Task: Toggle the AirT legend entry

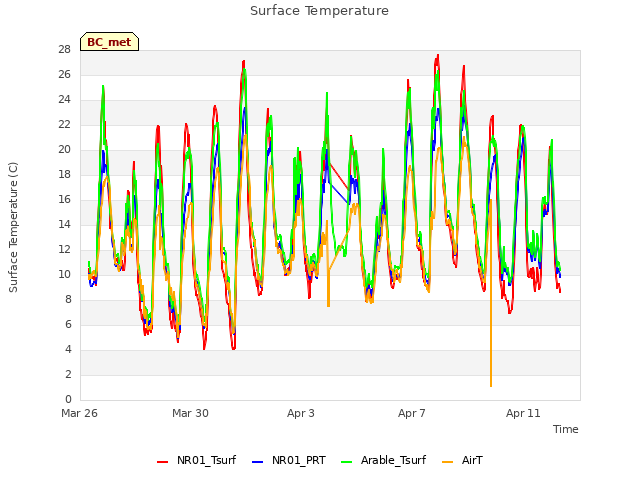Action: tap(462, 460)
